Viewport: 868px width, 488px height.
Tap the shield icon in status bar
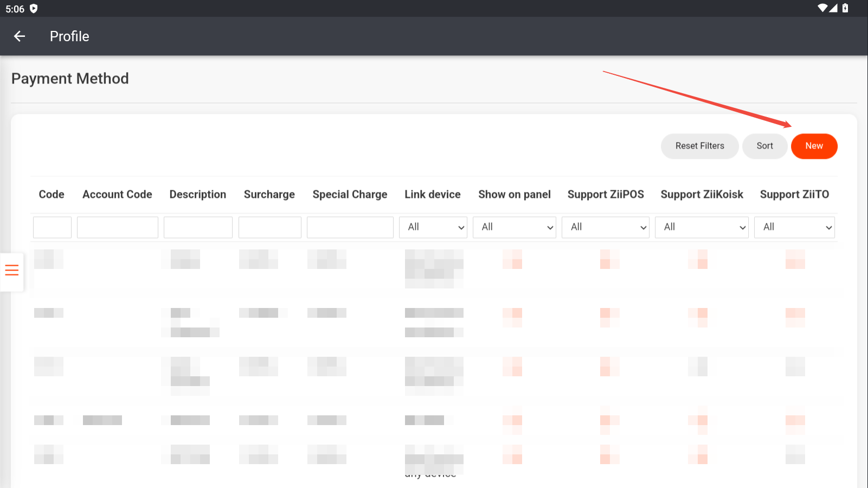pos(34,9)
